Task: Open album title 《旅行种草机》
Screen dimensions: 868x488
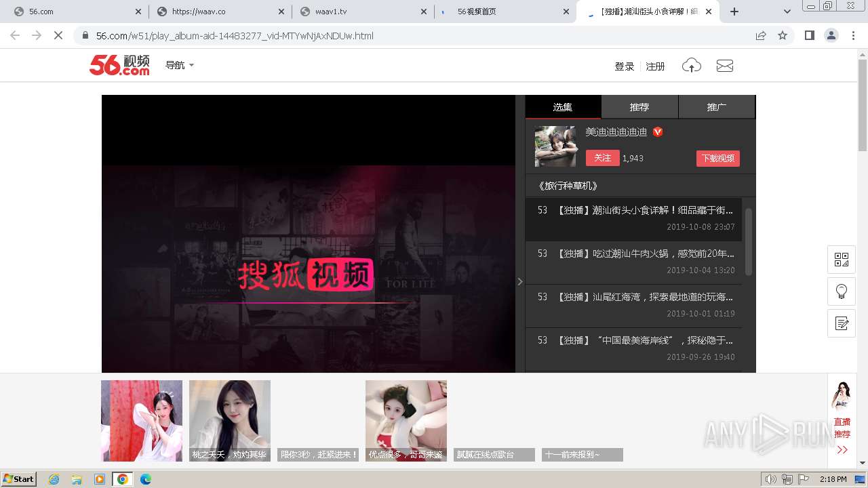Action: click(x=568, y=186)
